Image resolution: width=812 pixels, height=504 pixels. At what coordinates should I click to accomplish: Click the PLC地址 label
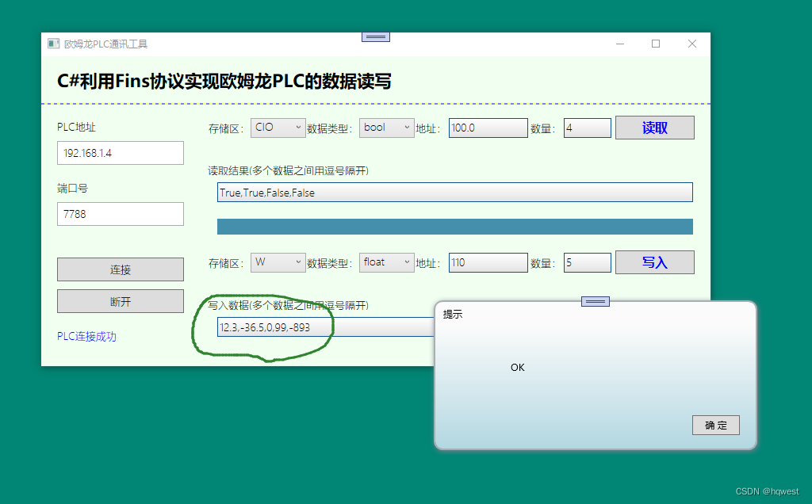pyautogui.click(x=76, y=128)
